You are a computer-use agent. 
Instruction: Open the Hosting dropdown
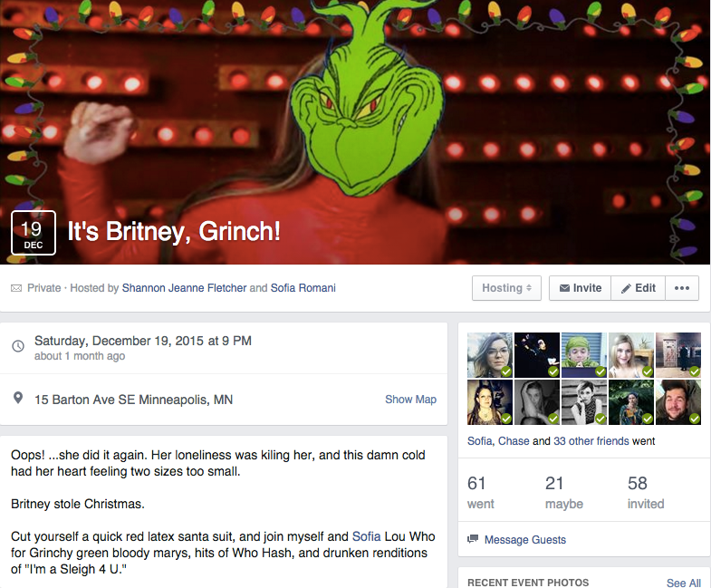click(x=506, y=288)
